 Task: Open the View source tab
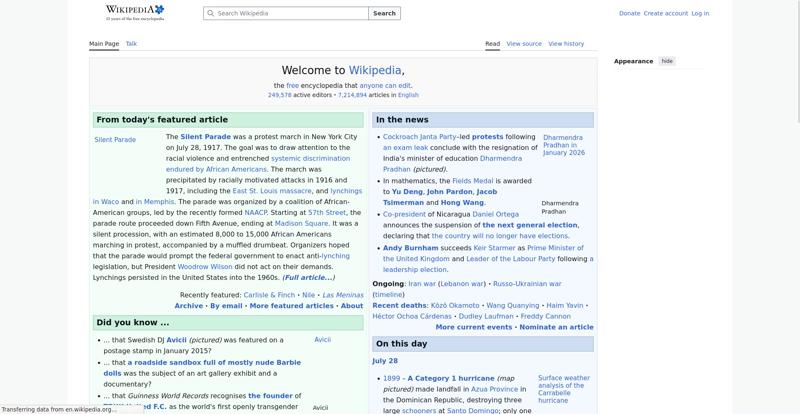click(x=524, y=44)
